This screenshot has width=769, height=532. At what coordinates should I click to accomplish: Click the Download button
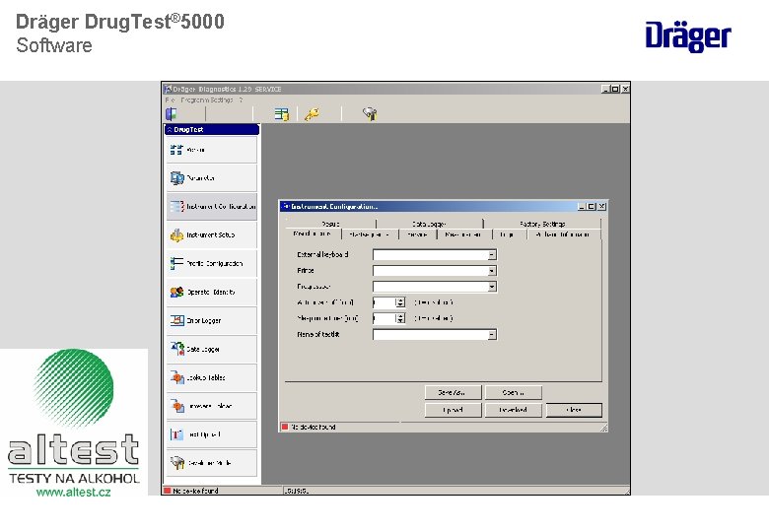[514, 410]
